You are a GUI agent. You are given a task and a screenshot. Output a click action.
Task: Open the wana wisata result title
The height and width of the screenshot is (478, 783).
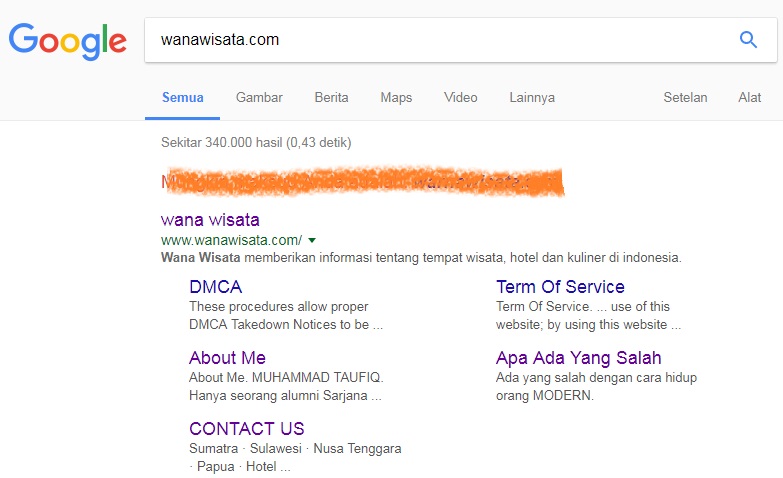coord(210,219)
